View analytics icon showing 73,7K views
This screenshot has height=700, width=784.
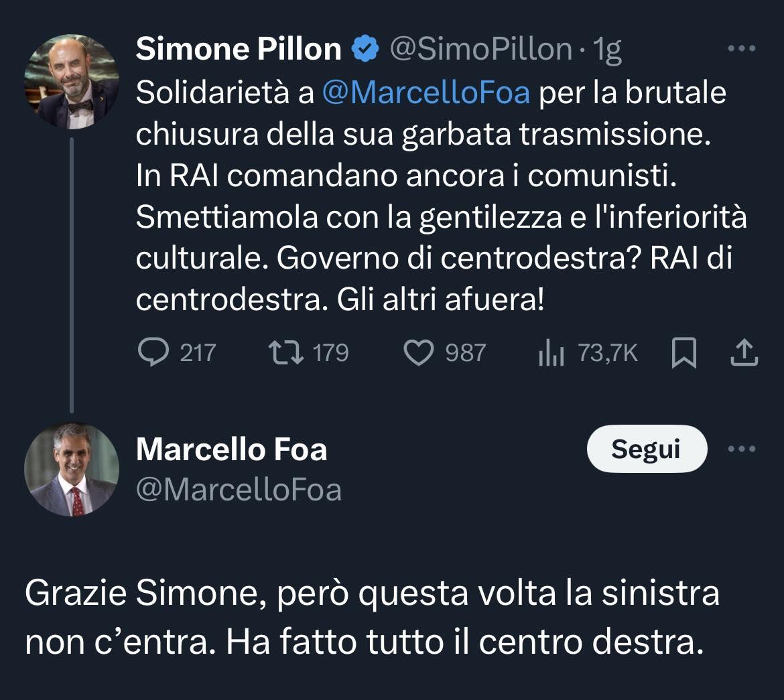click(551, 353)
